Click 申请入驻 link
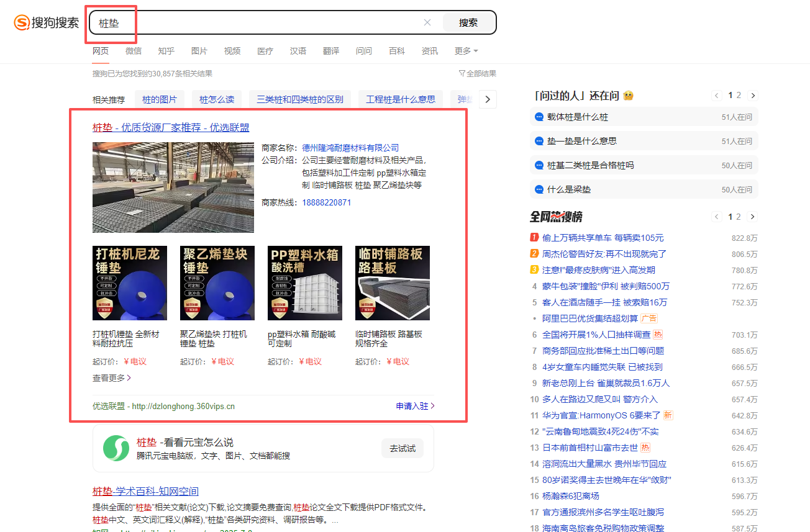810x532 pixels. coord(415,406)
